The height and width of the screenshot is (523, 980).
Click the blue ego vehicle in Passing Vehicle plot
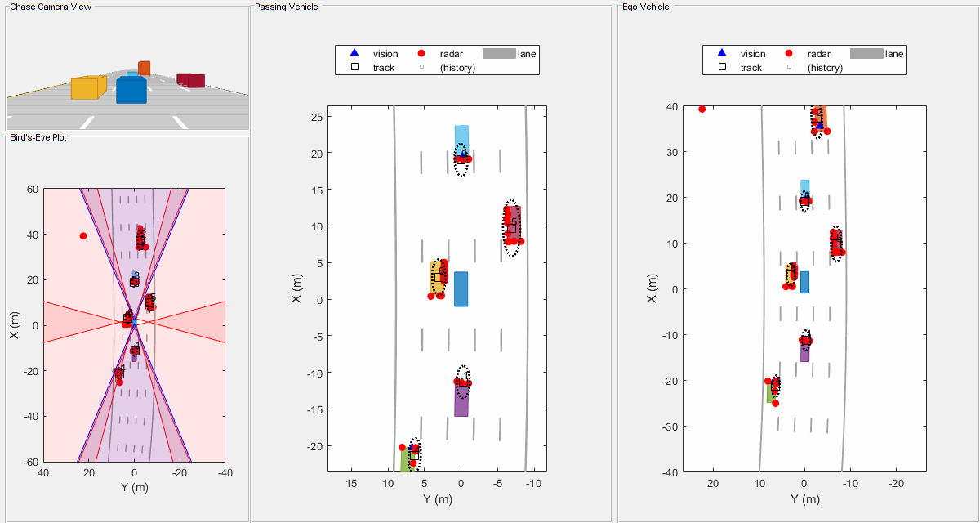pos(461,288)
